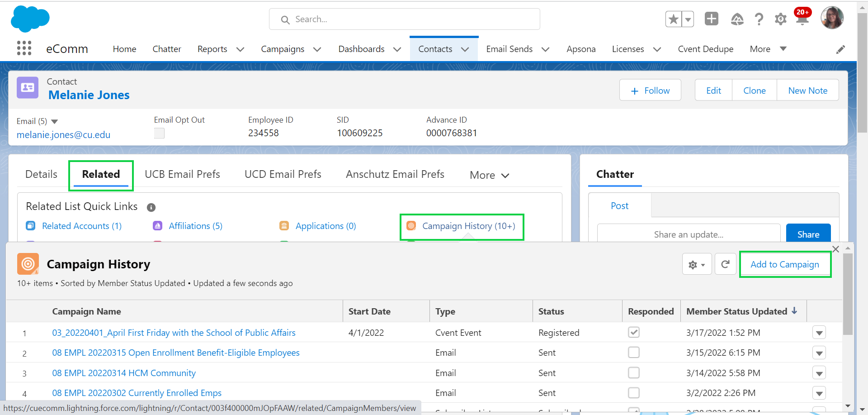The height and width of the screenshot is (415, 868).
Task: Go to the Home nav tab
Action: coord(124,49)
